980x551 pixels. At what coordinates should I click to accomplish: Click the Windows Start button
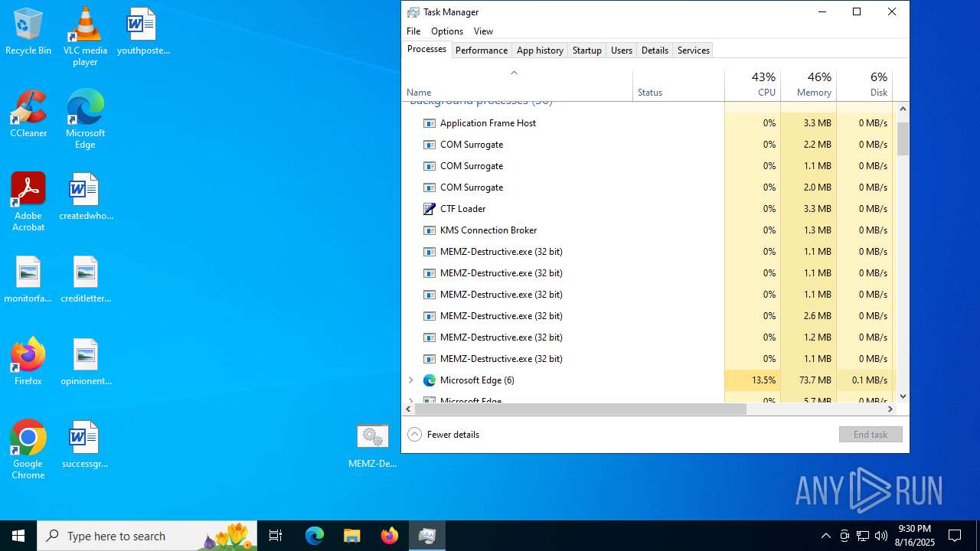point(18,536)
